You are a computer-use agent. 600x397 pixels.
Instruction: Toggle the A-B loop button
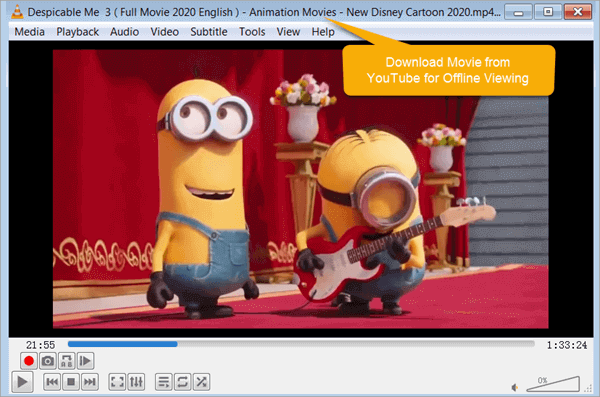tap(67, 361)
